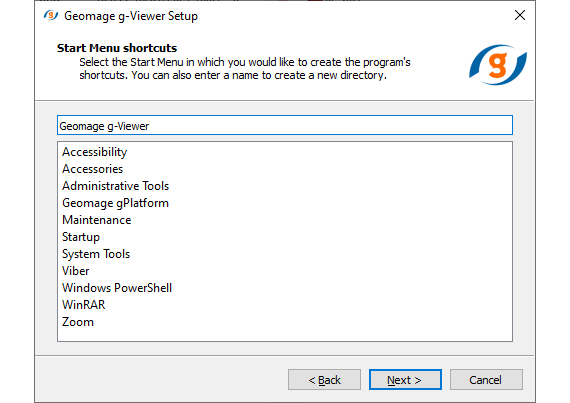Viewport: 570px width, 403px height.
Task: Click empty area below Zoom in list
Action: 285,335
